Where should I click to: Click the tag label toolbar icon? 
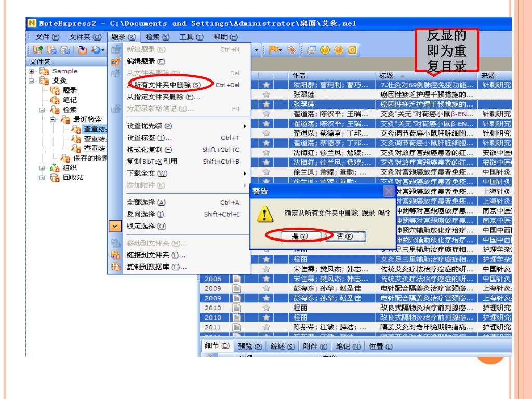[x=291, y=50]
